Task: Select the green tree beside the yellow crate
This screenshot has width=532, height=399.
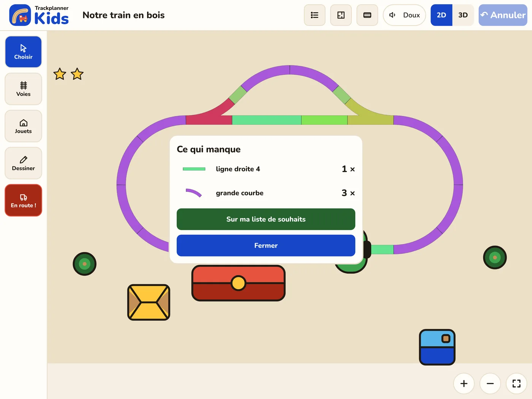Action: 84,264
